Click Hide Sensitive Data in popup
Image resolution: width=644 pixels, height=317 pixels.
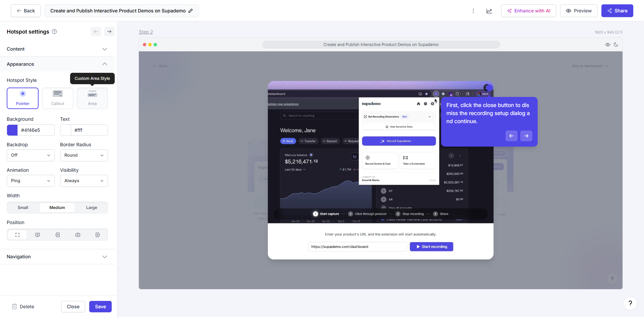pyautogui.click(x=399, y=127)
